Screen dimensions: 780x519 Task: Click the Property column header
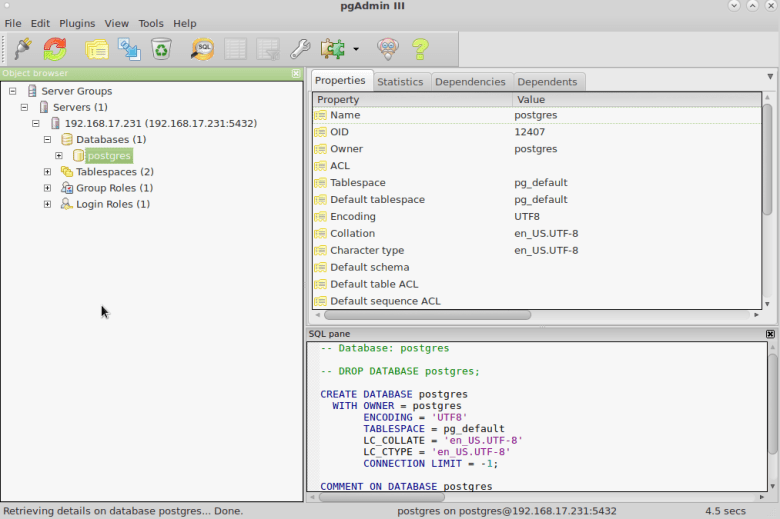coord(412,100)
